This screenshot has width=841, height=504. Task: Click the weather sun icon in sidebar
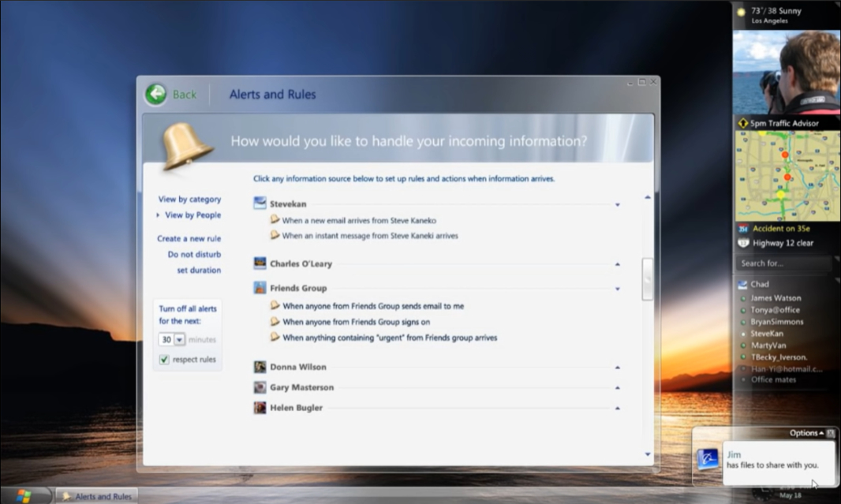click(x=741, y=12)
